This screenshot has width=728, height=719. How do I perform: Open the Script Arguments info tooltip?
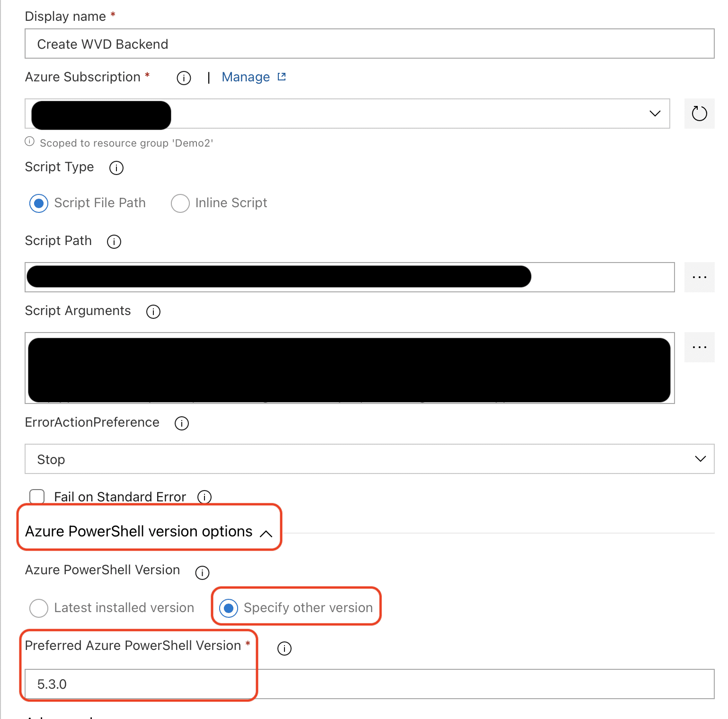tap(153, 312)
